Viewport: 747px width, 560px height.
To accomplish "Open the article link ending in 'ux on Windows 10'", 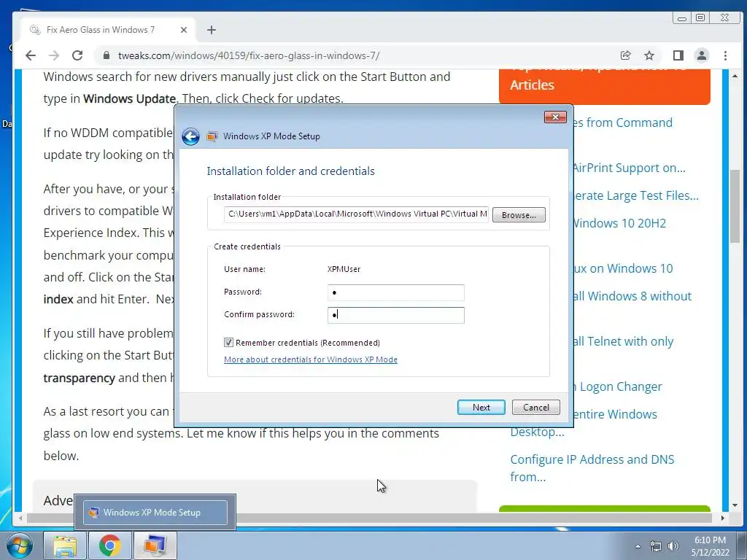I will [623, 268].
